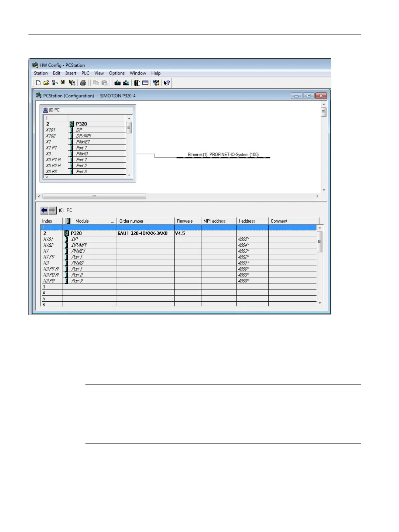Image resolution: width=399 pixels, height=532 pixels.
Task: Select PNxIE1 interface in rack view
Action: [84, 142]
